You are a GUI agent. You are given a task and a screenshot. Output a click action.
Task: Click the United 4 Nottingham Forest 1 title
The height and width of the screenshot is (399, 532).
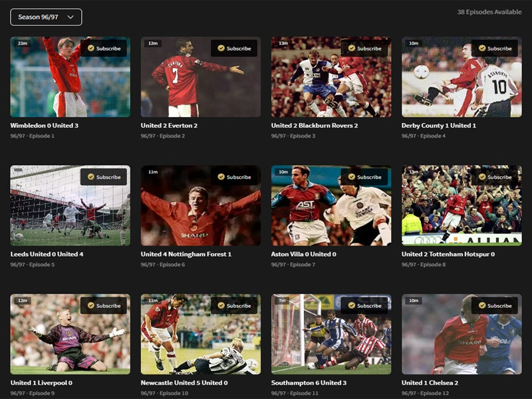tap(186, 254)
